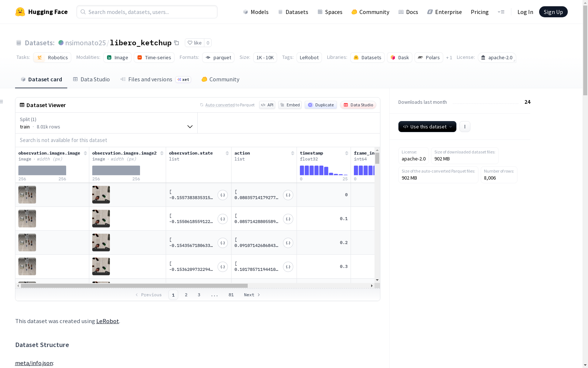This screenshot has height=368, width=588.
Task: Click the Log In link
Action: click(x=525, y=12)
